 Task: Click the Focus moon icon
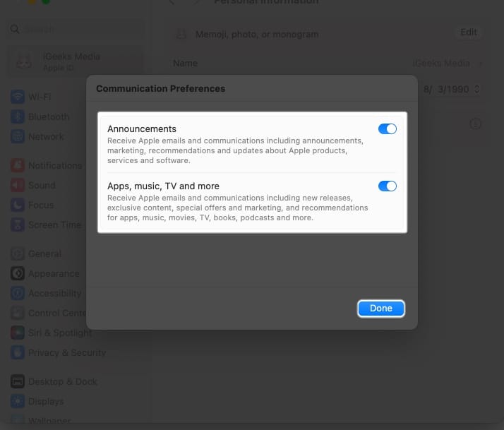coord(18,205)
